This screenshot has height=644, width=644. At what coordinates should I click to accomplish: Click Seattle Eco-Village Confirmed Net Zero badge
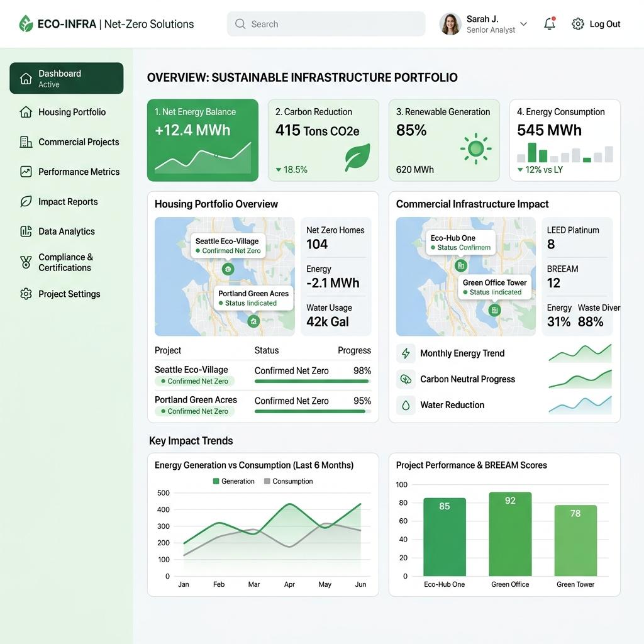coord(195,381)
